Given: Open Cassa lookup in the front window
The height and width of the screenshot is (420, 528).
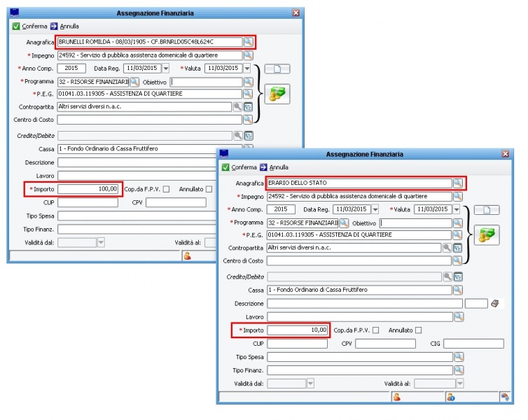Looking at the screenshot, I should 458,290.
